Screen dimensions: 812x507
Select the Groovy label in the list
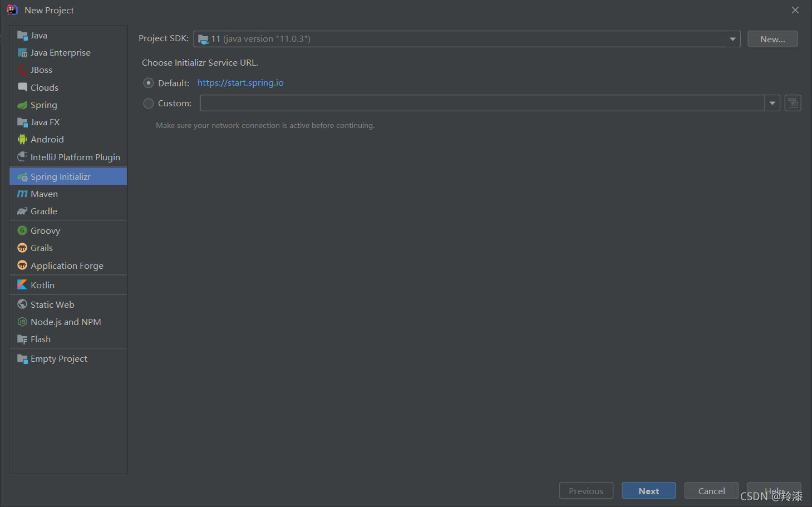click(x=46, y=230)
